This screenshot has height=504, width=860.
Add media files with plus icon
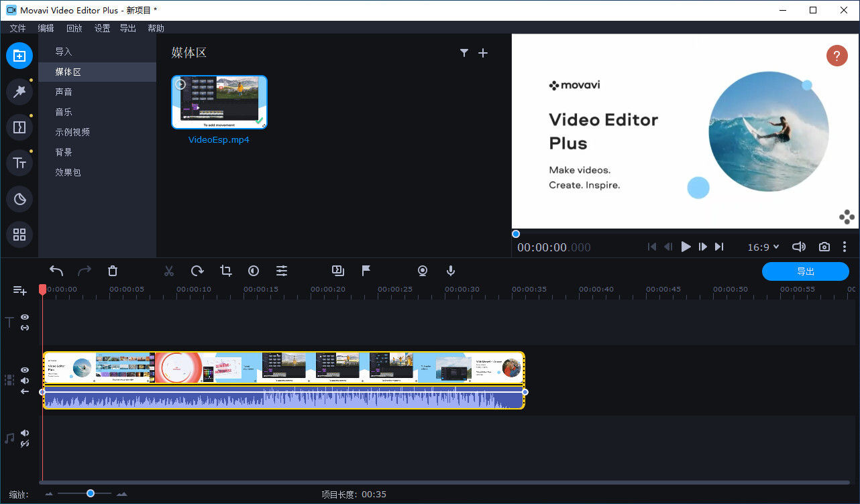483,53
